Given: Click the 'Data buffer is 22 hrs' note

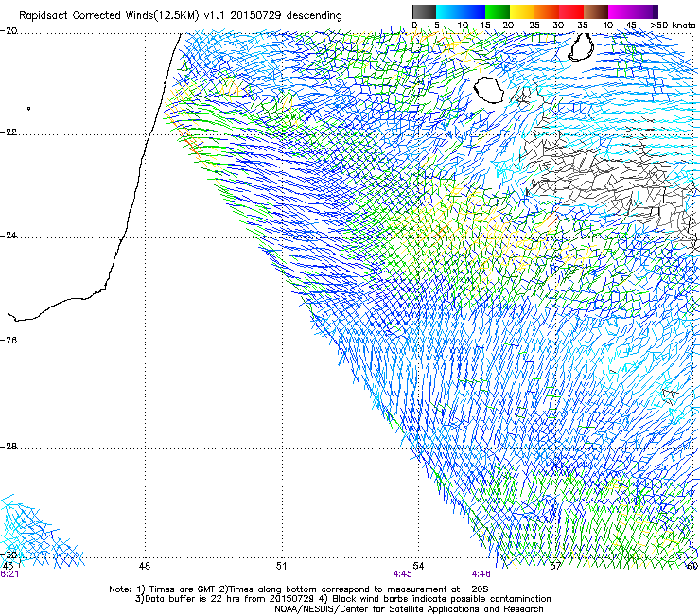Looking at the screenshot, I should point(226,599).
